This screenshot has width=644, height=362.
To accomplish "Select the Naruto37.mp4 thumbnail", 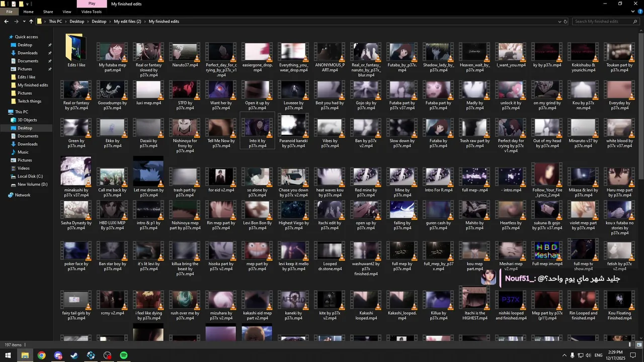I will coord(185,52).
